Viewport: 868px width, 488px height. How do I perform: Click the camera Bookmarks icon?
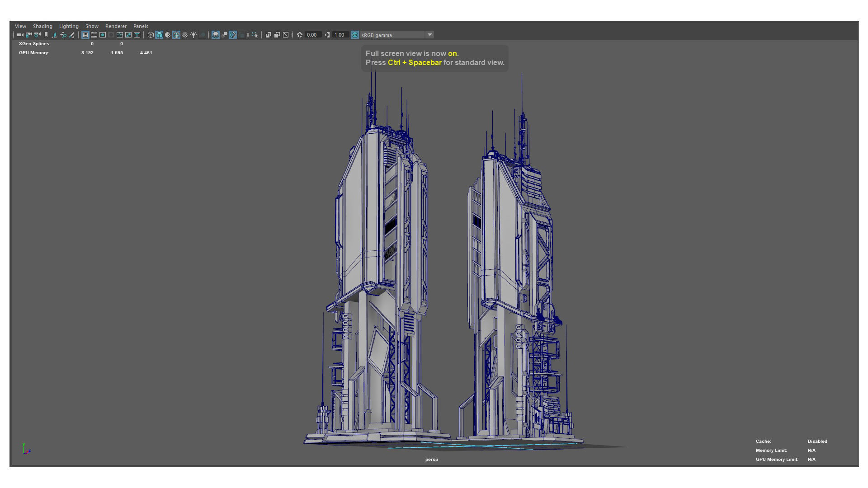[x=46, y=35]
